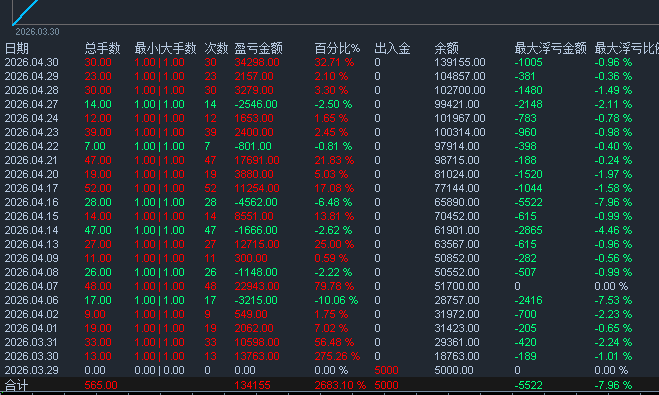Select the 2026.04.30 date row
The width and height of the screenshot is (659, 395).
coord(330,63)
